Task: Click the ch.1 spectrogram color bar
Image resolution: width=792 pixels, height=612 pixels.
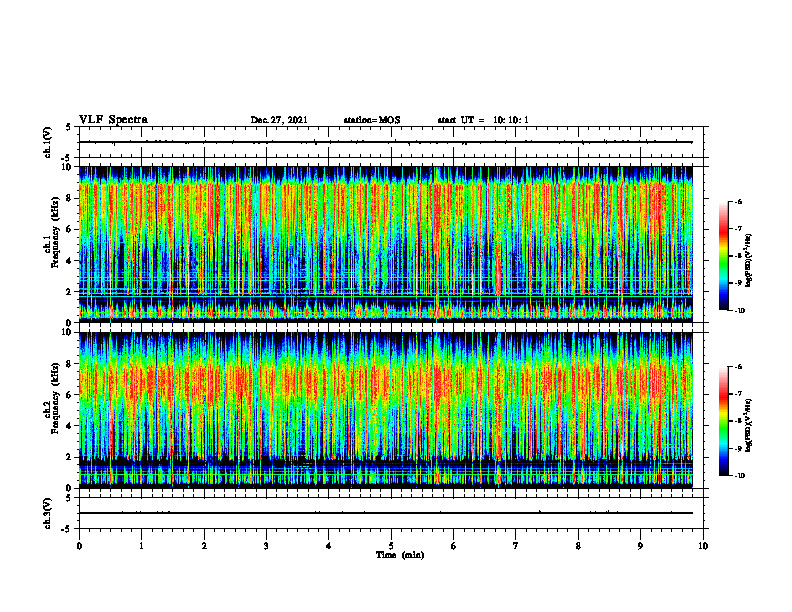Action: (723, 256)
